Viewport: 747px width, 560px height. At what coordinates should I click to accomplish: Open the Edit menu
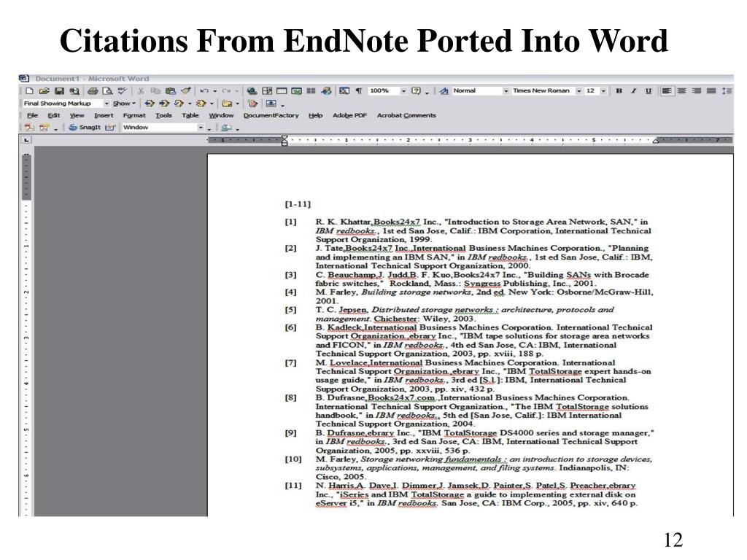pos(54,115)
